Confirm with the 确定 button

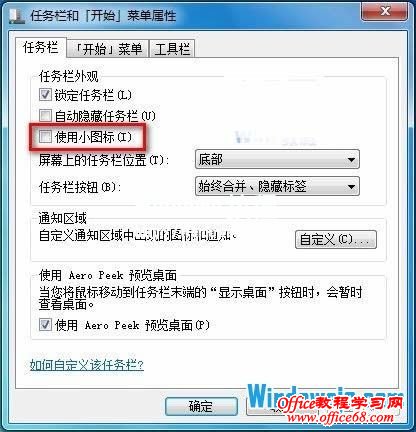point(201,406)
